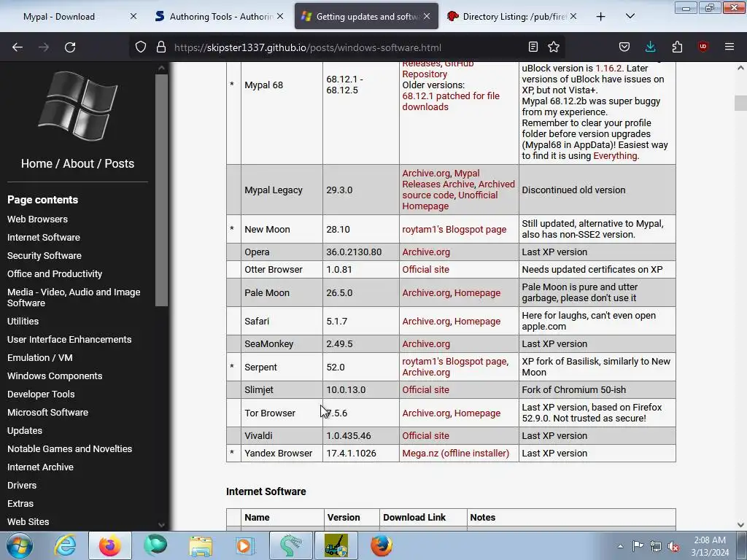Toggle reader view icon in address bar

point(533,47)
